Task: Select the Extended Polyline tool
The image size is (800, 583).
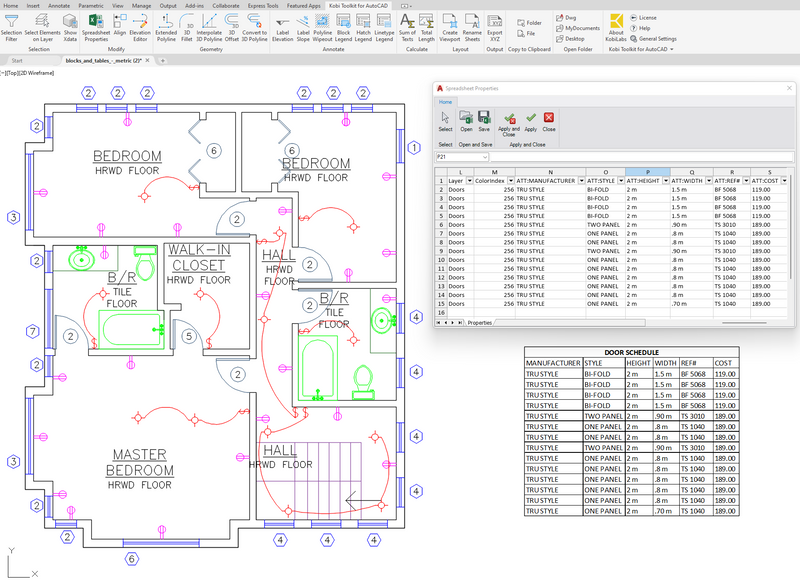Action: (166, 32)
